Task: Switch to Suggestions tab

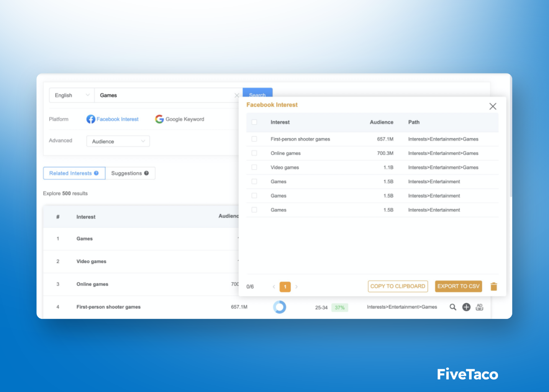Action: tap(130, 173)
